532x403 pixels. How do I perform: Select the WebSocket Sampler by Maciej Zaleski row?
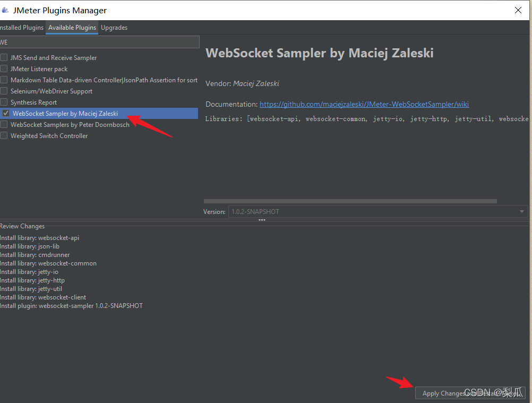[x=99, y=113]
